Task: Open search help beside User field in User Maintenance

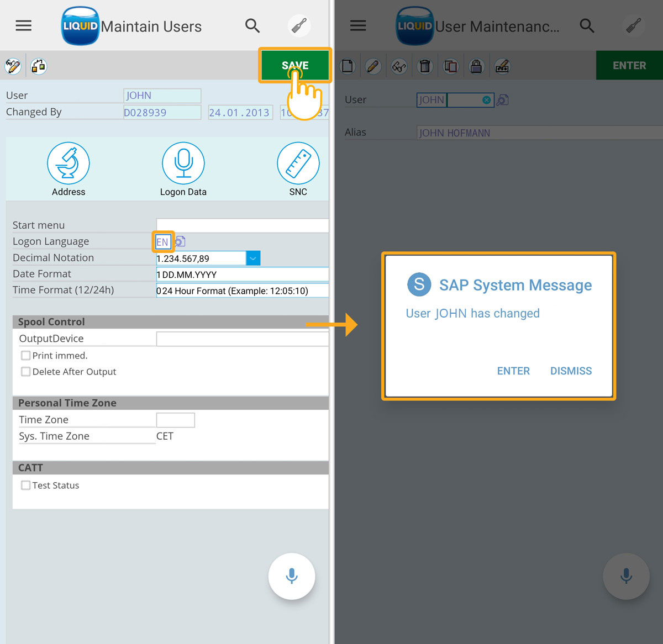Action: point(502,100)
